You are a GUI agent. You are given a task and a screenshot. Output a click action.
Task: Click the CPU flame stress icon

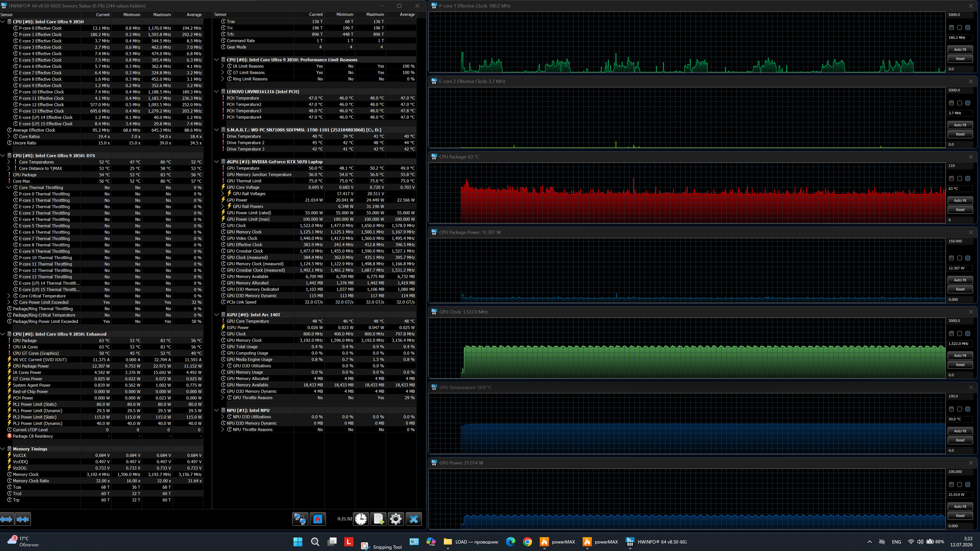[x=318, y=519]
